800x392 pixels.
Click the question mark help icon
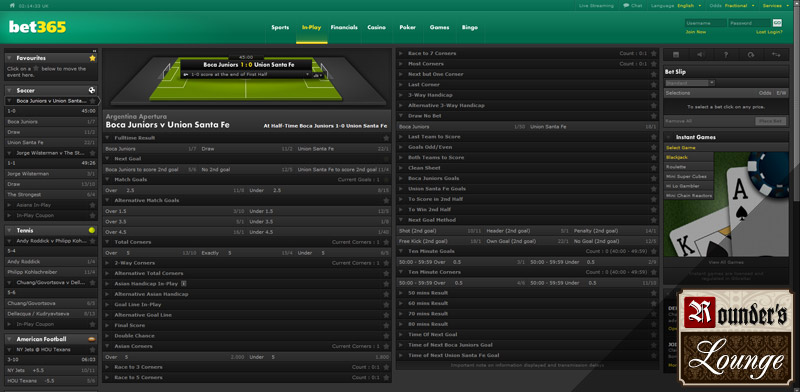tap(726, 55)
